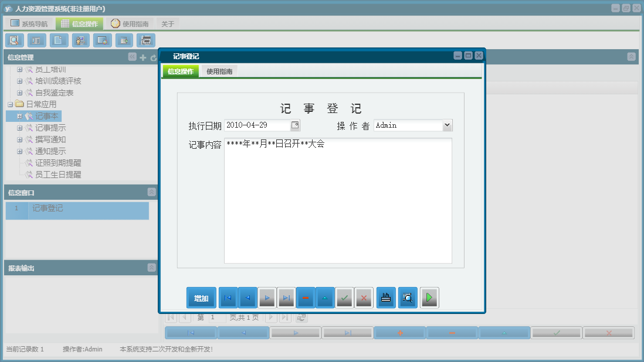
Task: Open the 系统导航 tab
Action: pyautogui.click(x=29, y=24)
